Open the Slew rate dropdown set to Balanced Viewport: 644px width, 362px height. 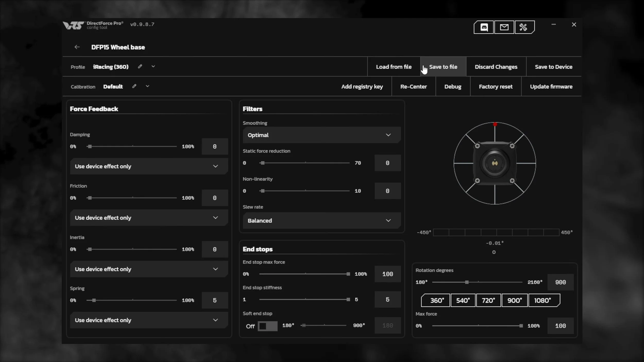[321, 220]
